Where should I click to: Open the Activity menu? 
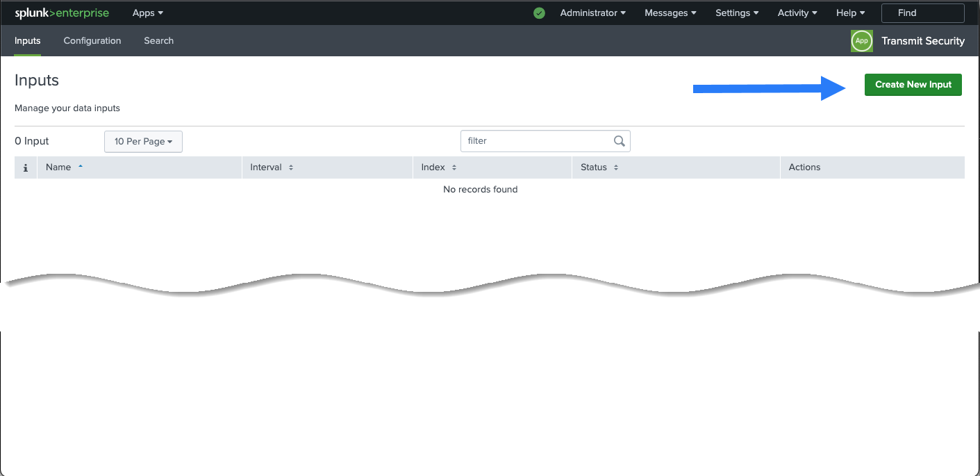coord(797,13)
